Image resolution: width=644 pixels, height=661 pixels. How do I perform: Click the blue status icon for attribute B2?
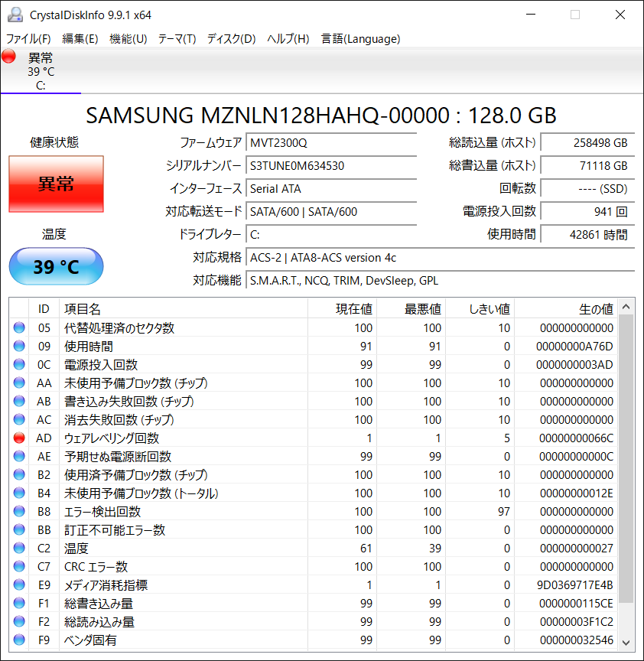click(x=19, y=474)
